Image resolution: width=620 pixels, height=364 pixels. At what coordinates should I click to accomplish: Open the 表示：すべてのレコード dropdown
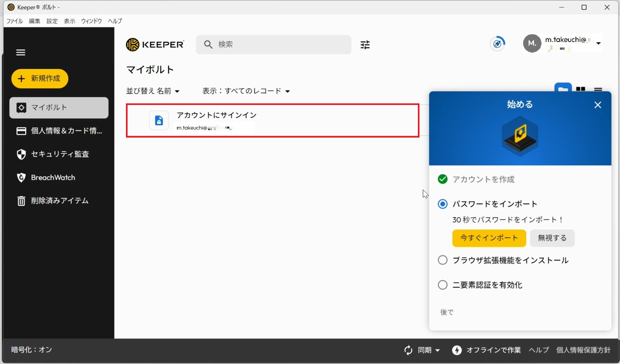[x=246, y=91]
